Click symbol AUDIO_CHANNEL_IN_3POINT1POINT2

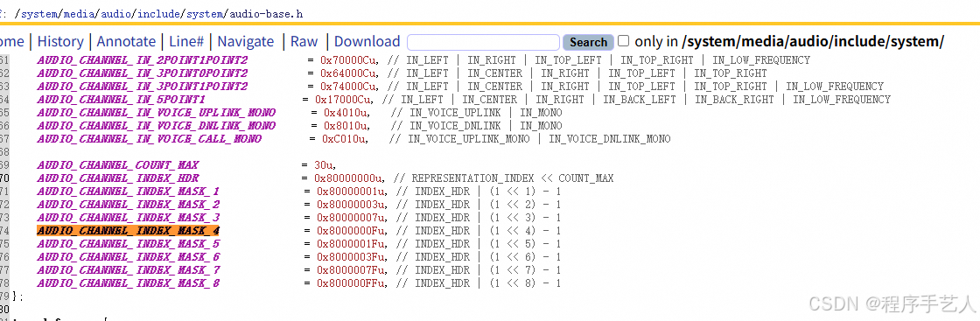coord(143,87)
